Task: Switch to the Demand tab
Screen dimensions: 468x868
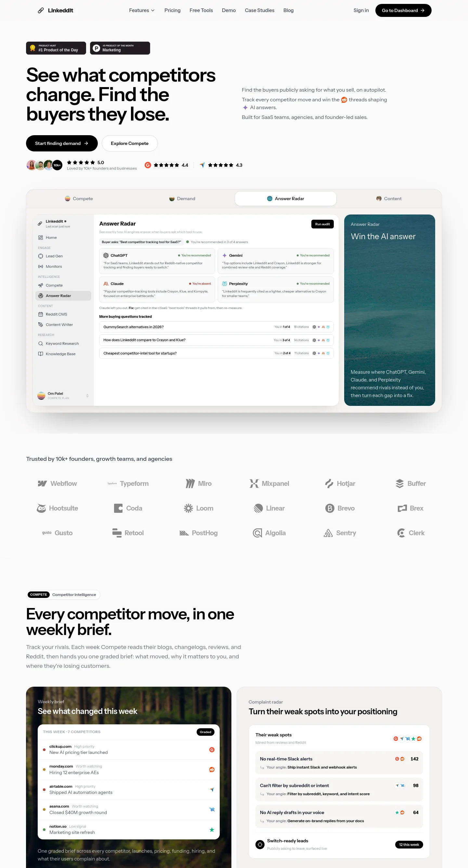Action: click(182, 199)
